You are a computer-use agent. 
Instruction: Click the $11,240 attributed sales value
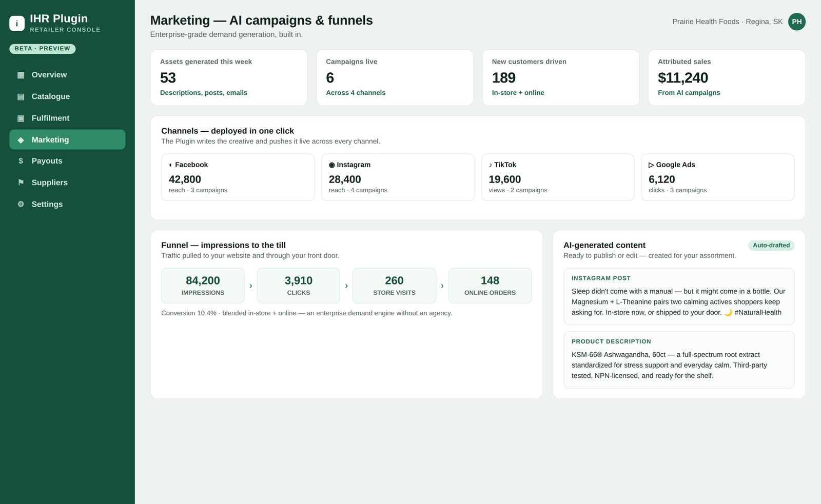click(683, 78)
